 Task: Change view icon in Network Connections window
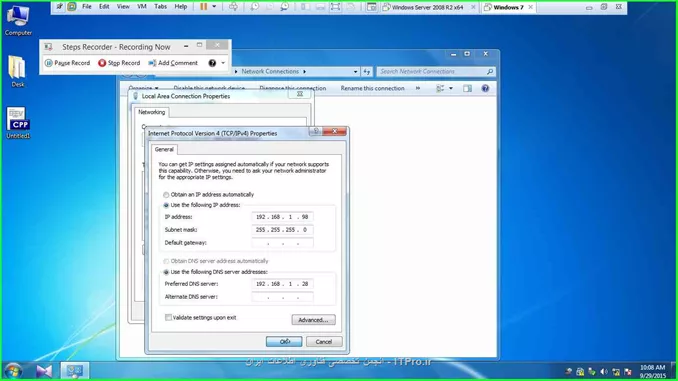pos(440,88)
